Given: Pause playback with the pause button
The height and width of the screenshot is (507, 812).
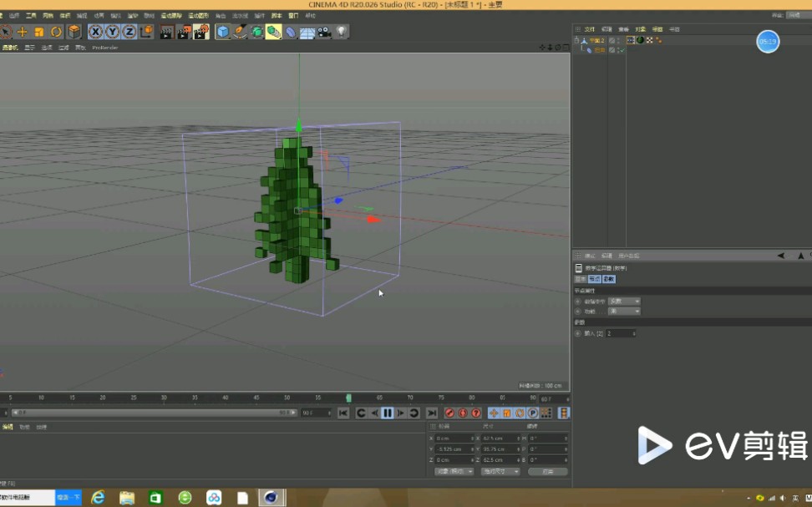Looking at the screenshot, I should (x=388, y=413).
